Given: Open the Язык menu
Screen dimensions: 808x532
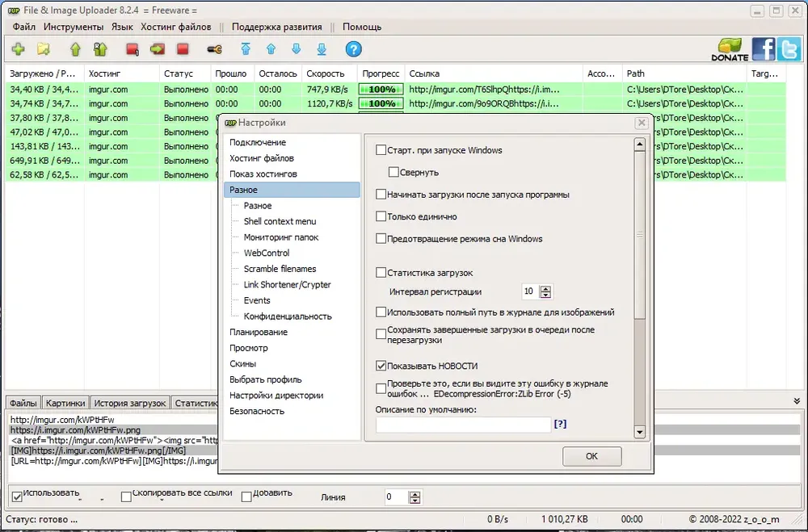Looking at the screenshot, I should pos(122,27).
